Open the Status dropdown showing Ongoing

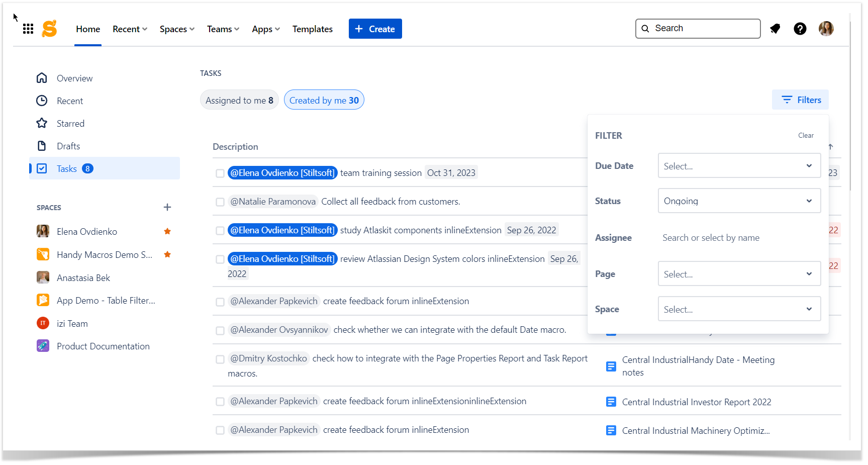(739, 201)
